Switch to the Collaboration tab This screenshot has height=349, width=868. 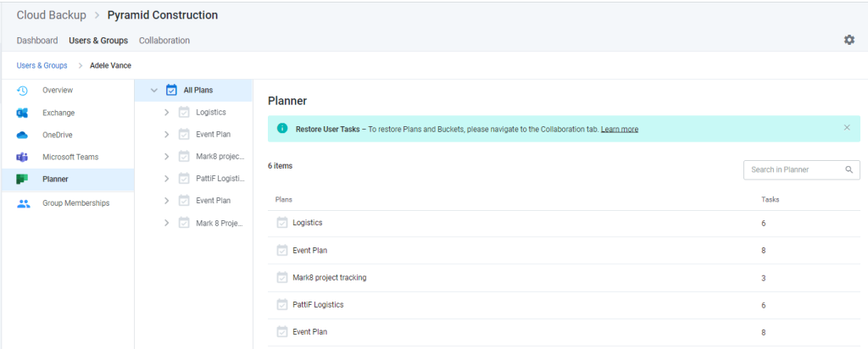[x=164, y=41]
